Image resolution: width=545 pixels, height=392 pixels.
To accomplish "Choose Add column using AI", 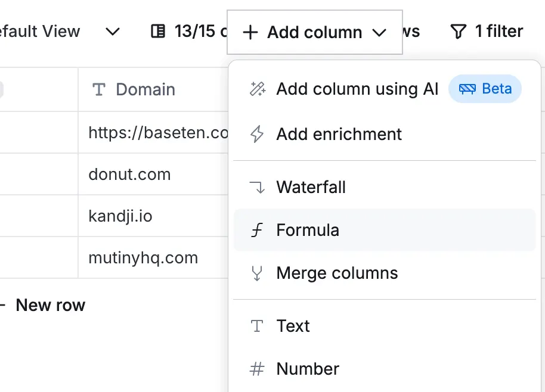I will pyautogui.click(x=385, y=89).
